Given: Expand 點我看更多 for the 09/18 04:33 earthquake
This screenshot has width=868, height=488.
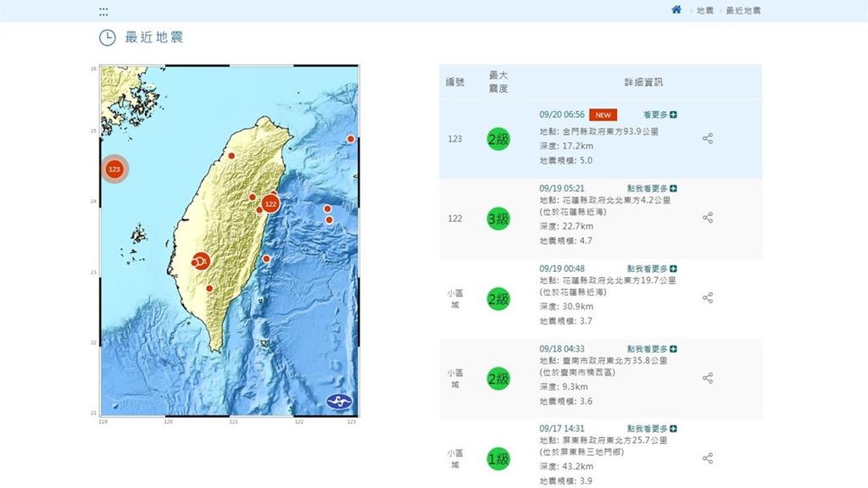Looking at the screenshot, I should [x=652, y=349].
